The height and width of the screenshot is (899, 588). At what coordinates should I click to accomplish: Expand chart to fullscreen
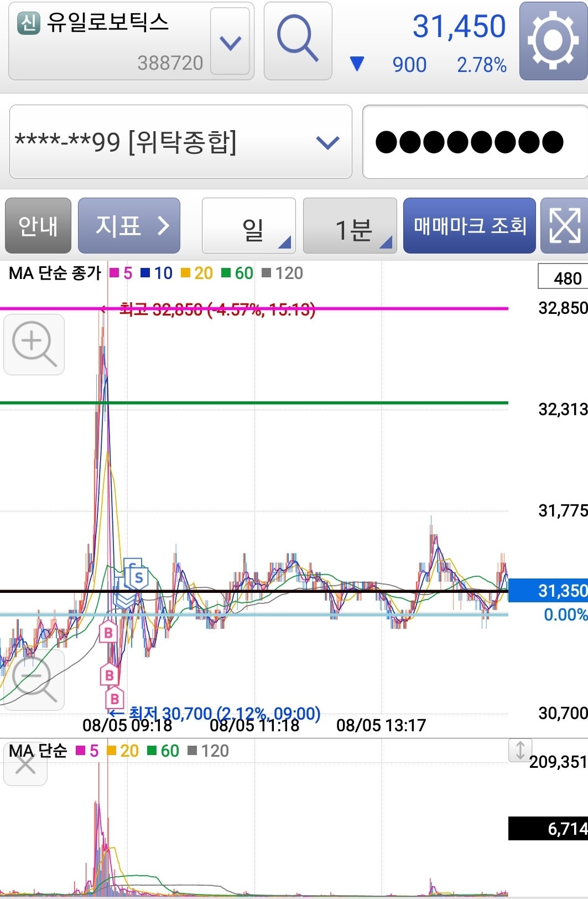(x=565, y=226)
